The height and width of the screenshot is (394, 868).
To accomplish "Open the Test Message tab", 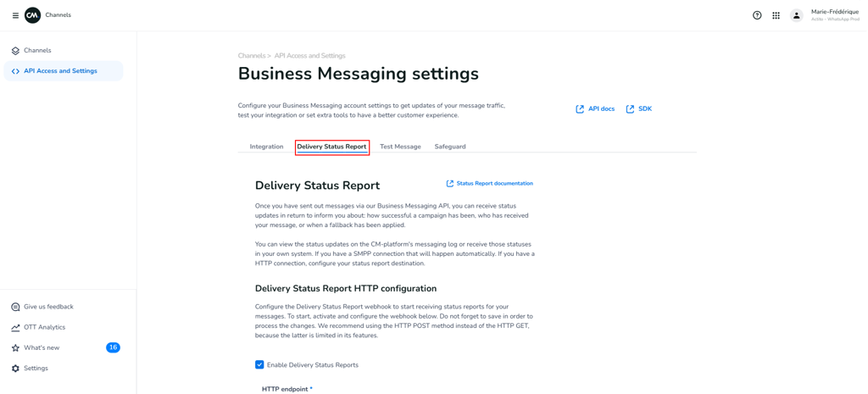I will (x=400, y=147).
